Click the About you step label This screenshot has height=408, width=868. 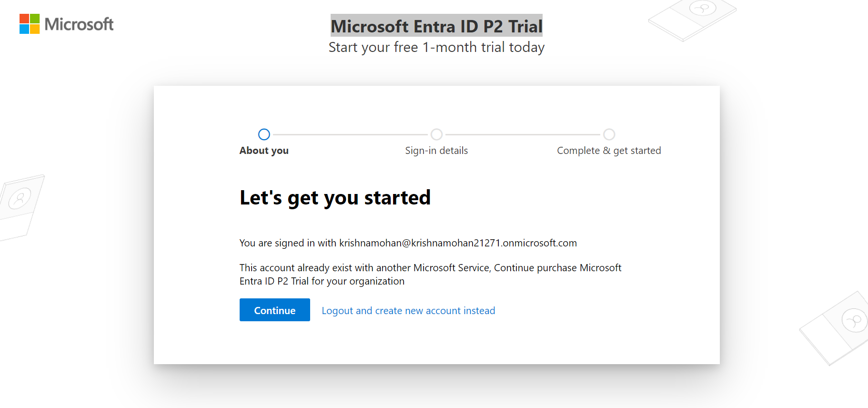264,151
